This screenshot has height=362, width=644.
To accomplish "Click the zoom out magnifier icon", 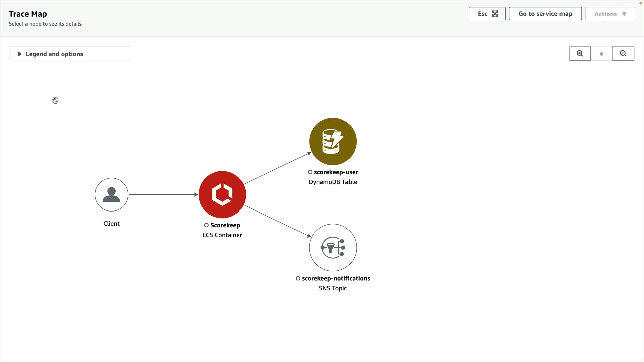I will (x=623, y=54).
